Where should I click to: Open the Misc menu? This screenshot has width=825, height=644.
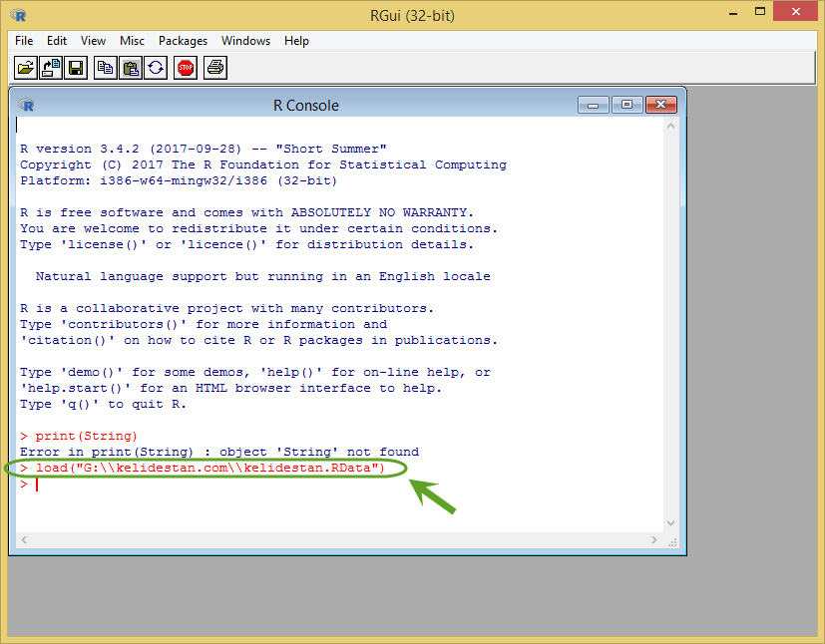click(132, 41)
